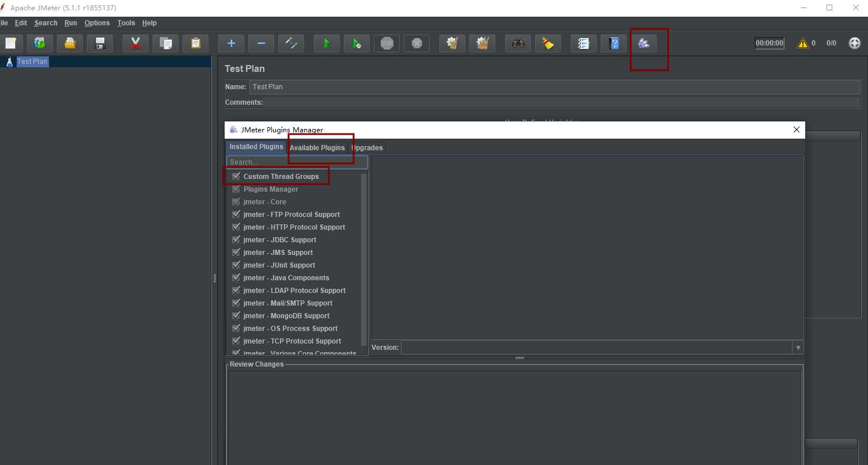Open the Help menu
This screenshot has height=465, width=868.
(x=149, y=23)
